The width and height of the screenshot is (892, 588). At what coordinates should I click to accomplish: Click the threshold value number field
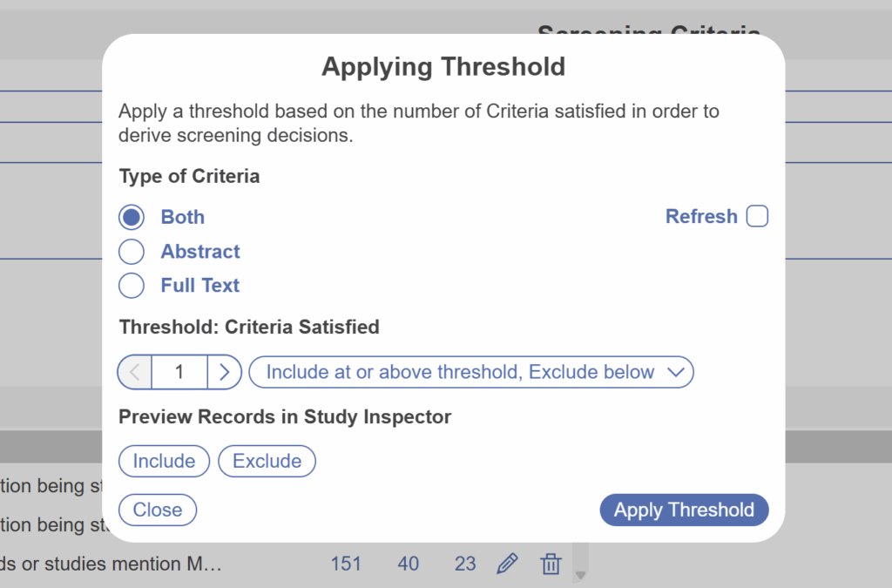tap(179, 372)
